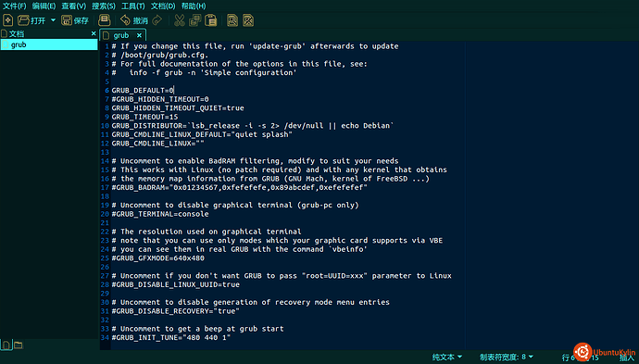Close the 文档 side panel
This screenshot has height=364, width=639.
94,33
